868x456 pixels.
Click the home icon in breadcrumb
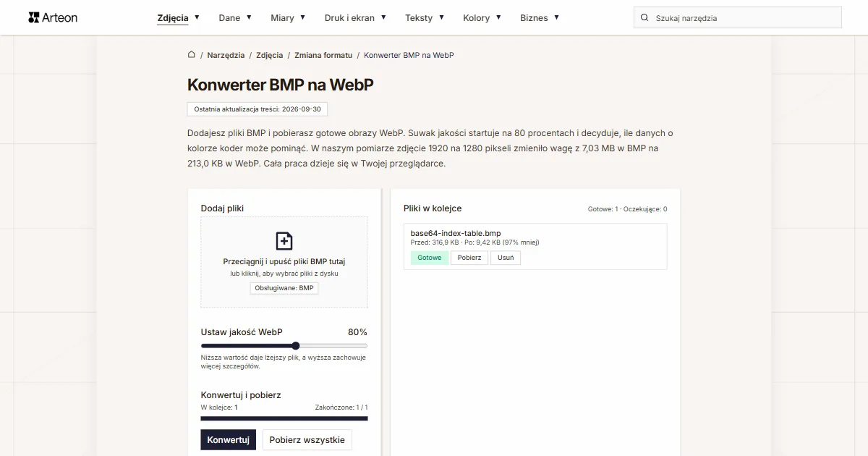tap(192, 54)
